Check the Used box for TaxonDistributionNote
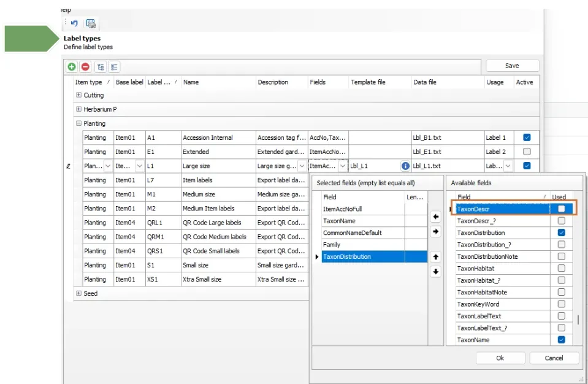This screenshot has width=588, height=384. click(x=561, y=256)
